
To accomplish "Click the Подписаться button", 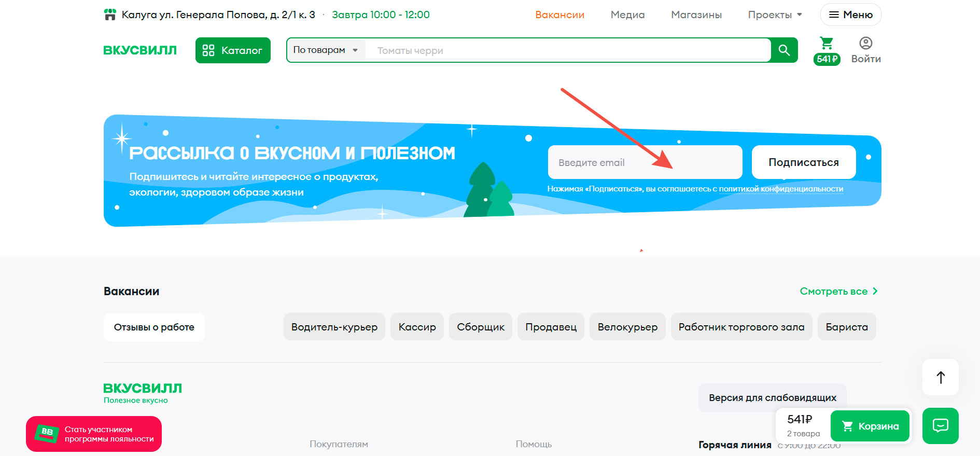I will pos(804,162).
